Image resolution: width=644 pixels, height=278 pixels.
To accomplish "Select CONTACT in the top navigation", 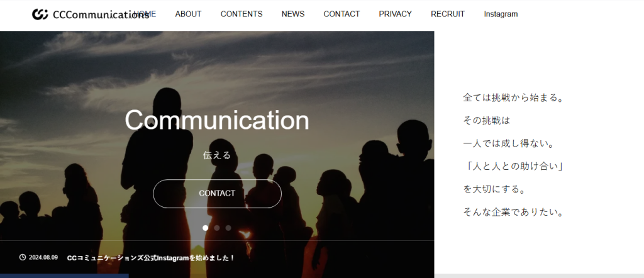I will point(341,14).
